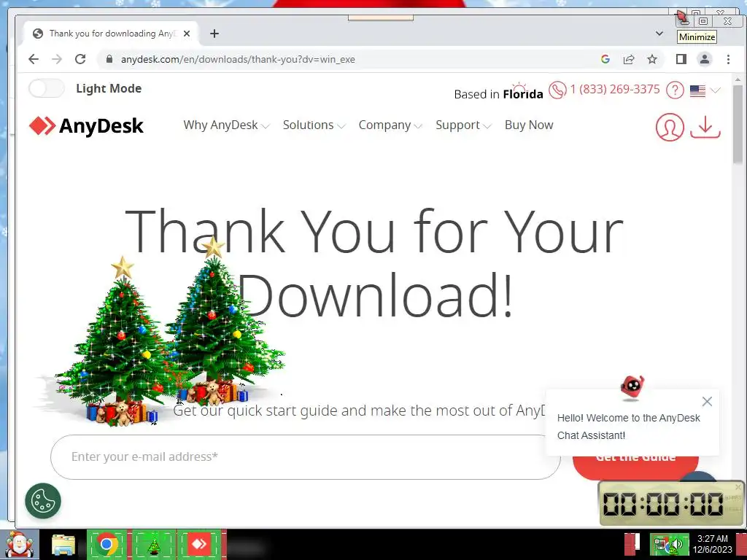Image resolution: width=747 pixels, height=560 pixels.
Task: Close the chat assistant popup
Action: click(707, 402)
